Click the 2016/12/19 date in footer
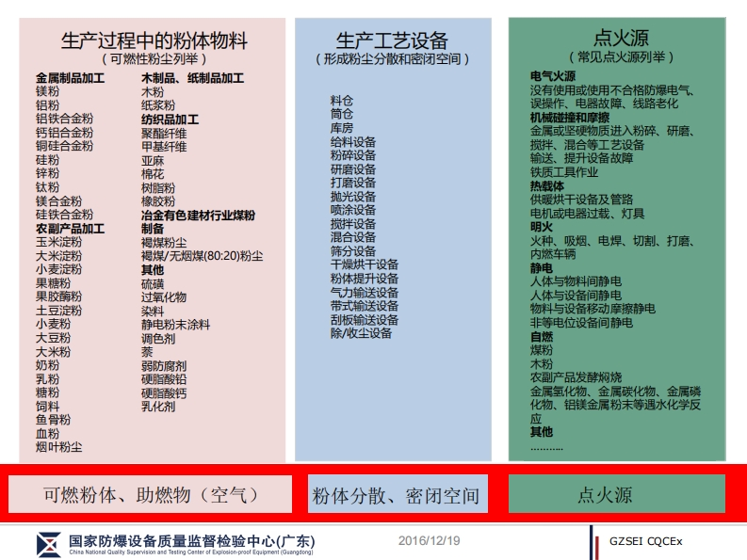Image resolution: width=747 pixels, height=560 pixels. pyautogui.click(x=429, y=540)
